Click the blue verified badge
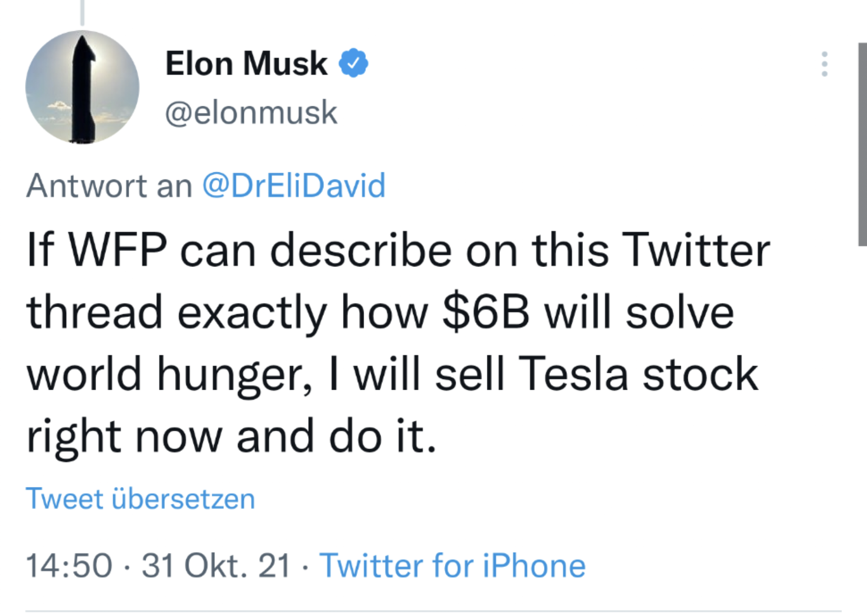Viewport: 867px width, 616px height. click(353, 63)
